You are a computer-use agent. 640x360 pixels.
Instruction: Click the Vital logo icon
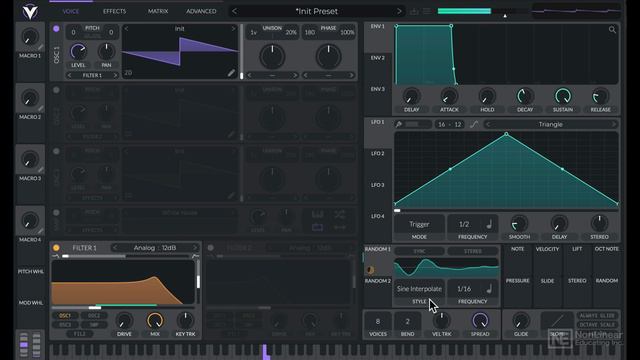tap(30, 11)
